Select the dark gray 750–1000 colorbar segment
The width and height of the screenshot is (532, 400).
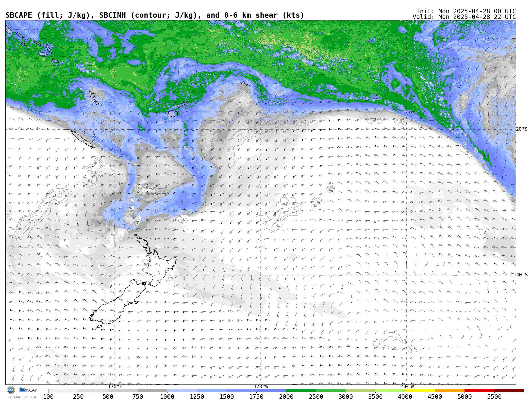152,391
